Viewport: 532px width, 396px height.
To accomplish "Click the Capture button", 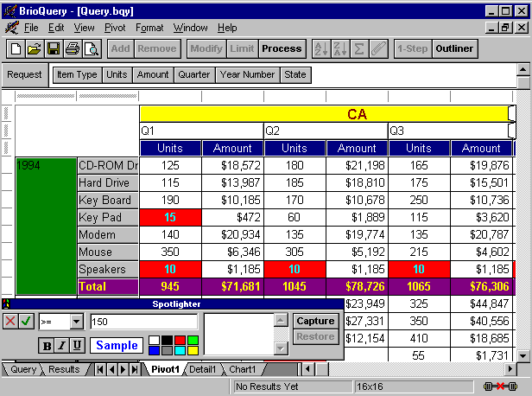I will pyautogui.click(x=315, y=321).
